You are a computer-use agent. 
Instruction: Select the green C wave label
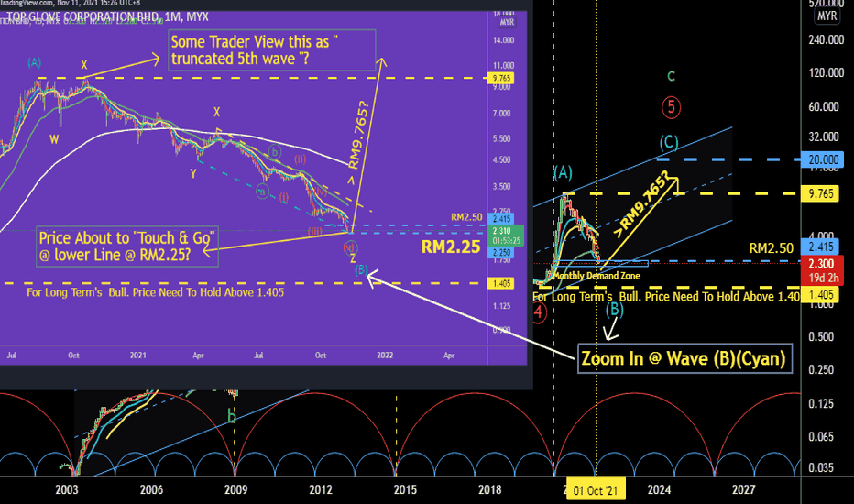671,77
